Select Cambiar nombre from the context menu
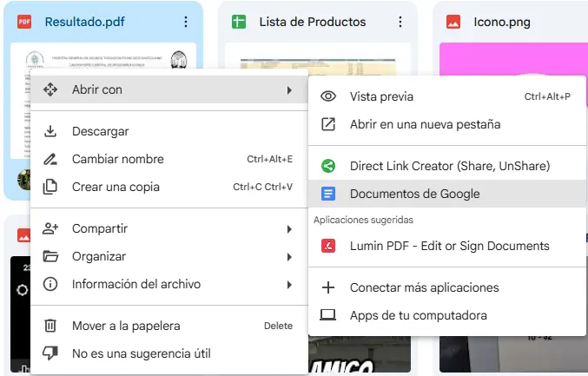 click(x=117, y=159)
